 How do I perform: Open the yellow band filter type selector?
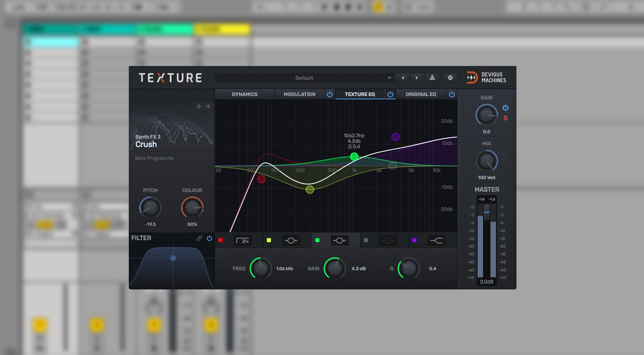291,241
